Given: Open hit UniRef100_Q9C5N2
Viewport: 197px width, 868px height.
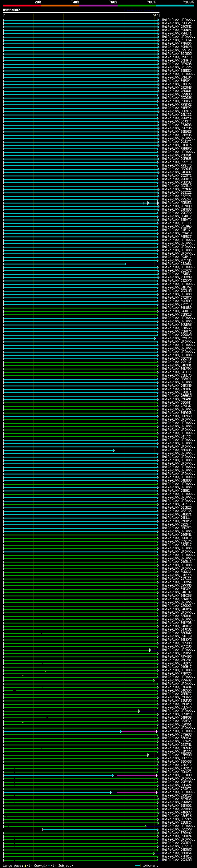Looking at the screenshot, I should tap(176, 26).
